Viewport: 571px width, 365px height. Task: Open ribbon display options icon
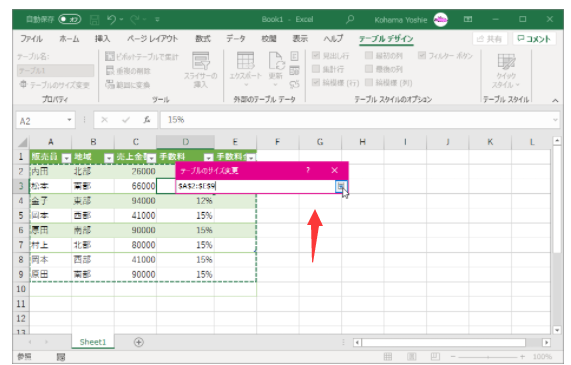468,19
